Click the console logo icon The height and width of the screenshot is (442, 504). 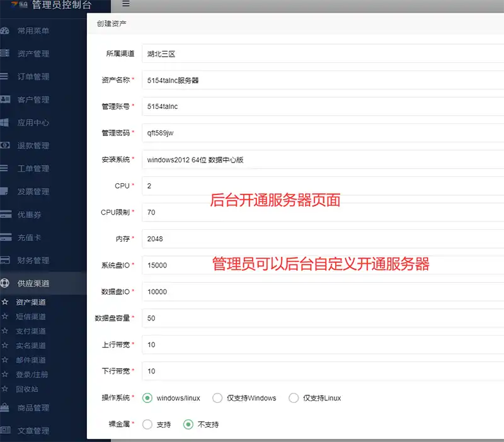coord(20,4)
